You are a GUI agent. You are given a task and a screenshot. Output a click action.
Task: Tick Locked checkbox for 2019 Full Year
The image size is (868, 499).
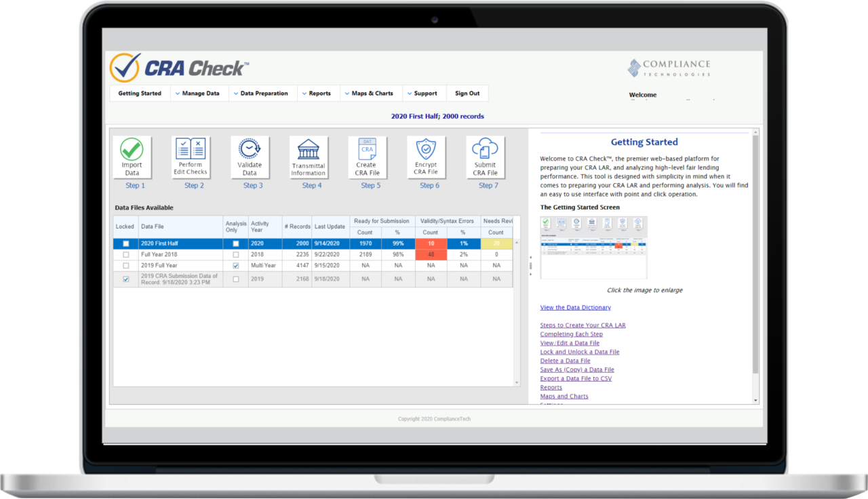point(125,266)
